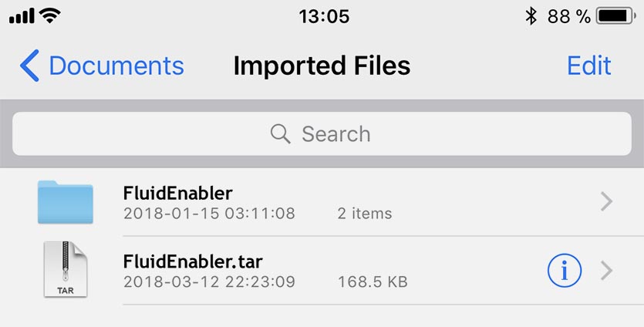Tap the cellular signal bars
644x327 pixels.
21,16
